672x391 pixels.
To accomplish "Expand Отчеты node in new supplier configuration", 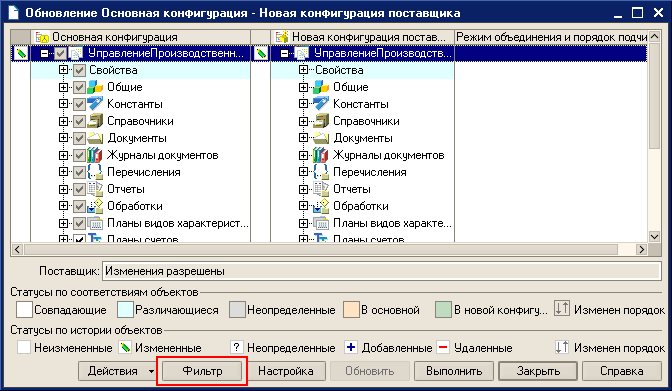I will click(303, 189).
